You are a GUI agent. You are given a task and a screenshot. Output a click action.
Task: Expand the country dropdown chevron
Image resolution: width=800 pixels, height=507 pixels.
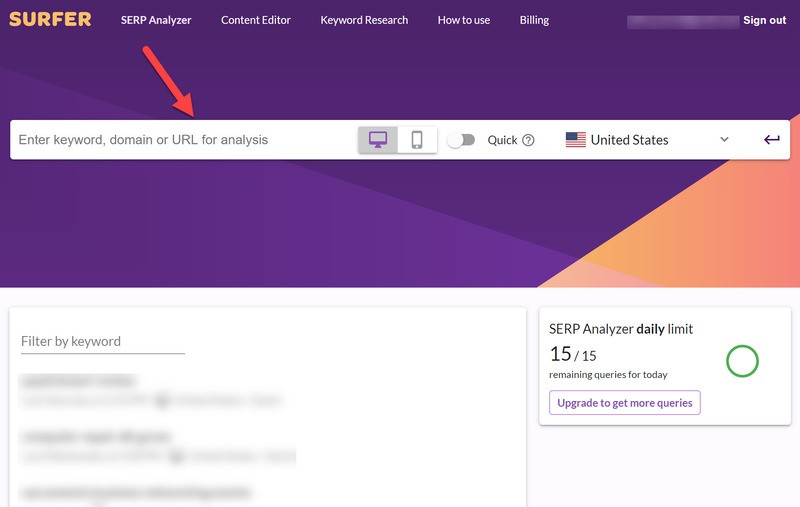[x=724, y=139]
